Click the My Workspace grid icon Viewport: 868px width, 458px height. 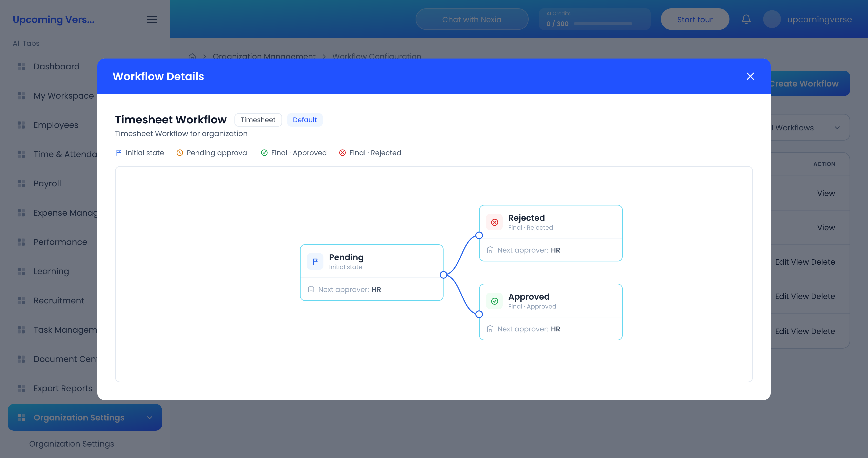click(x=21, y=96)
